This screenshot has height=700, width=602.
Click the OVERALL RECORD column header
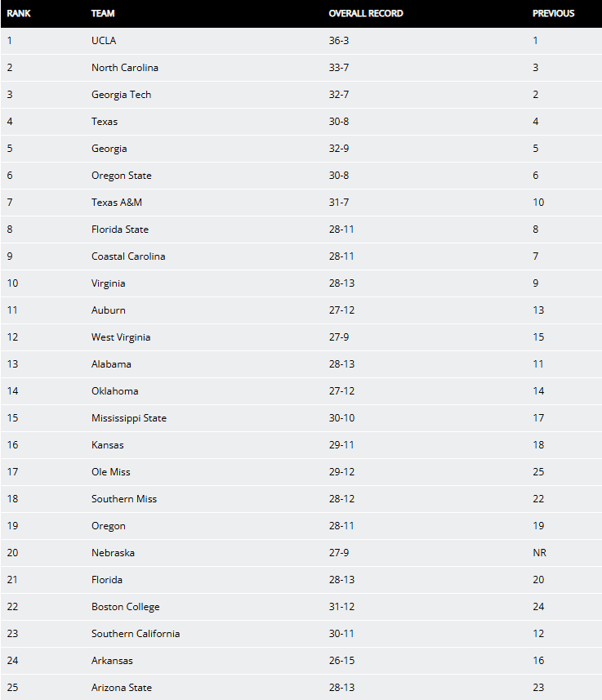point(366,14)
